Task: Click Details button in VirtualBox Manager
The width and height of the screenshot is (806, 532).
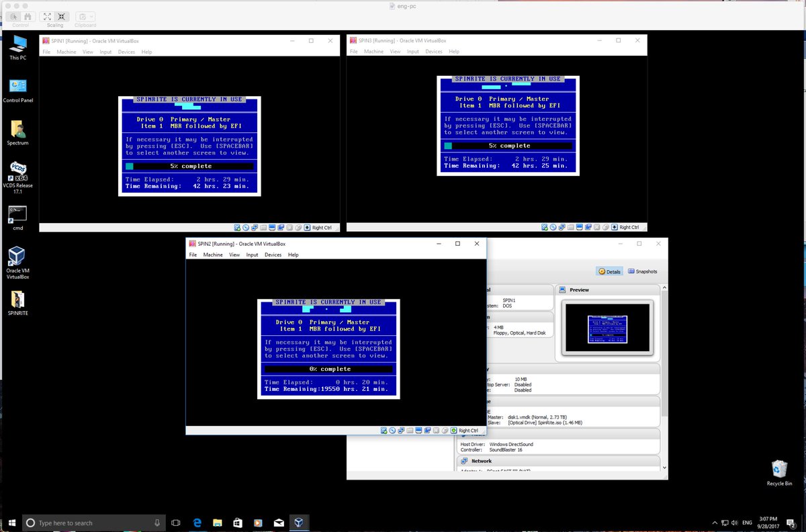Action: [609, 271]
